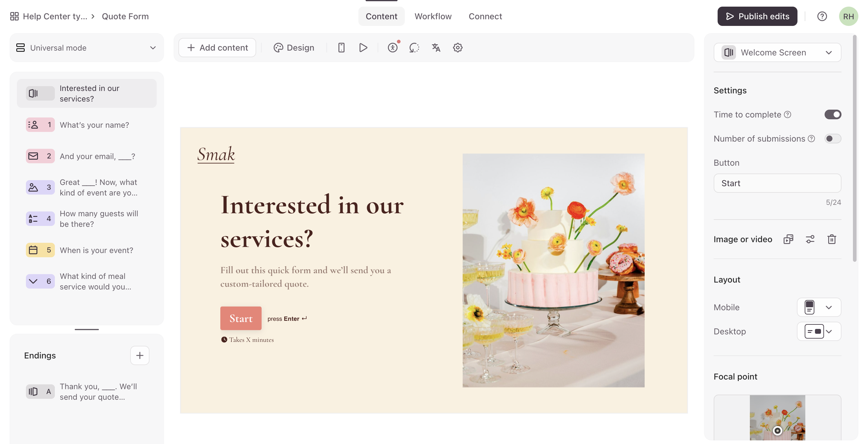Open the translation languages icon
Viewport: 868px width, 444px height.
coord(436,48)
